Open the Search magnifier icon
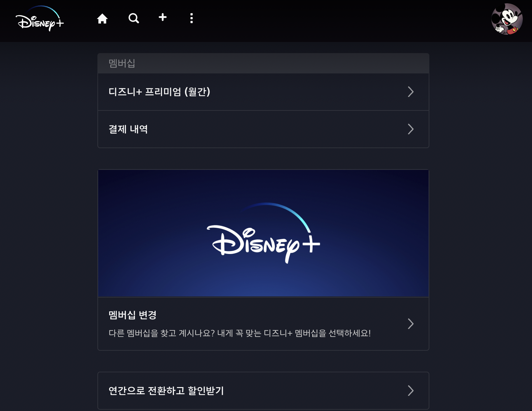 pos(133,18)
